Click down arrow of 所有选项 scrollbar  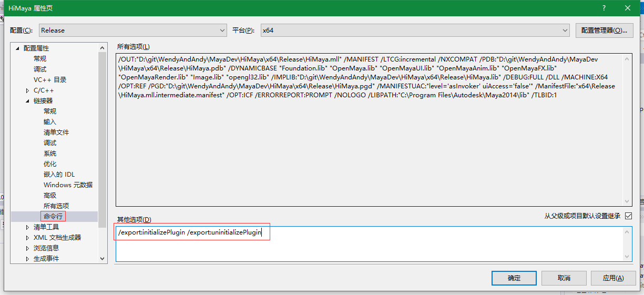(627, 201)
